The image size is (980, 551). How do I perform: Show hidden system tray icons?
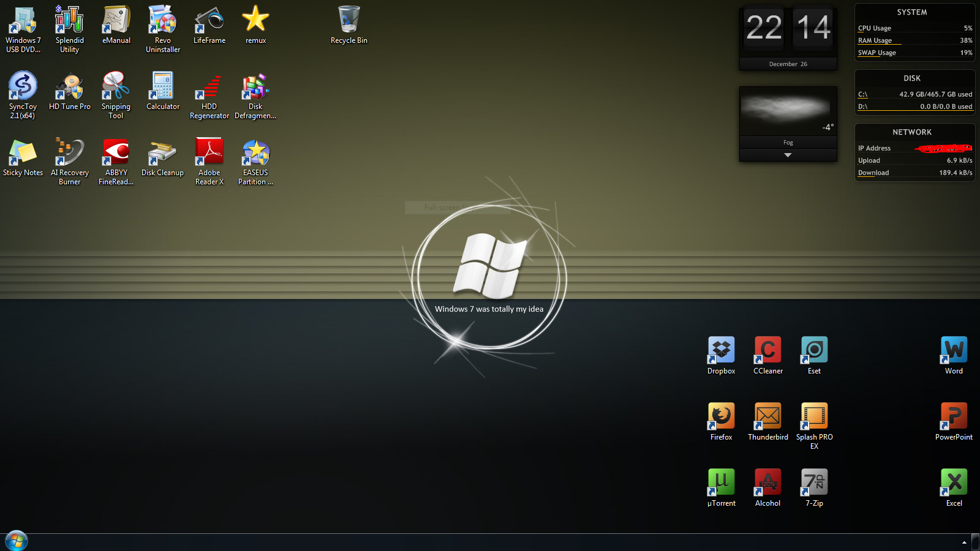click(964, 542)
